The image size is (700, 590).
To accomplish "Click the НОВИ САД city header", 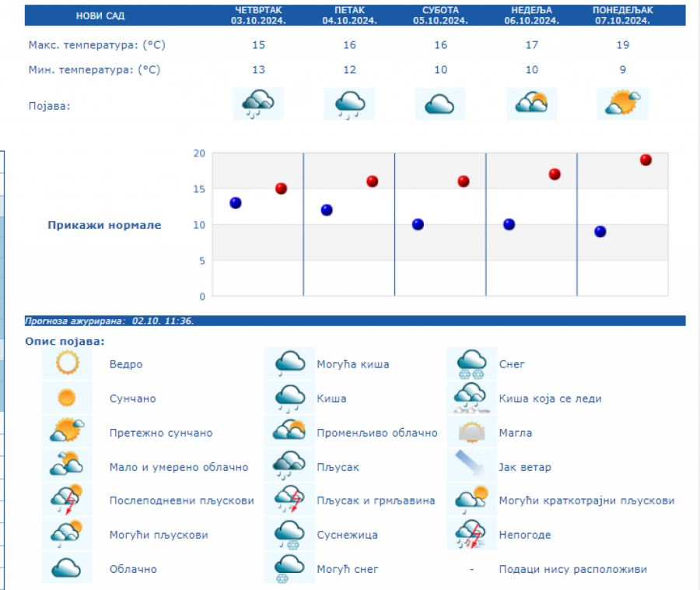I will (100, 16).
